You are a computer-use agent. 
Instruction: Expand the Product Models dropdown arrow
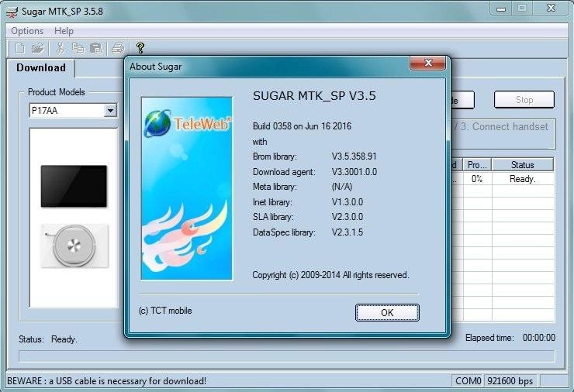pos(110,110)
